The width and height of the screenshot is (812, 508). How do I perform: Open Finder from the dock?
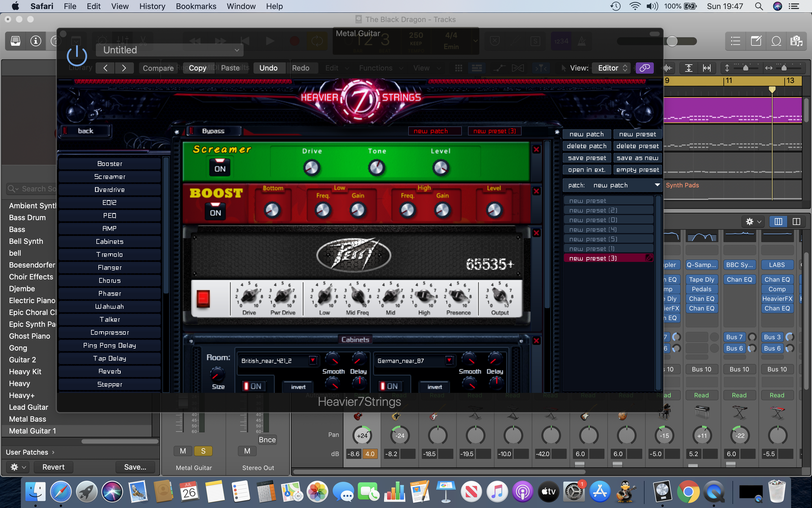click(x=36, y=491)
